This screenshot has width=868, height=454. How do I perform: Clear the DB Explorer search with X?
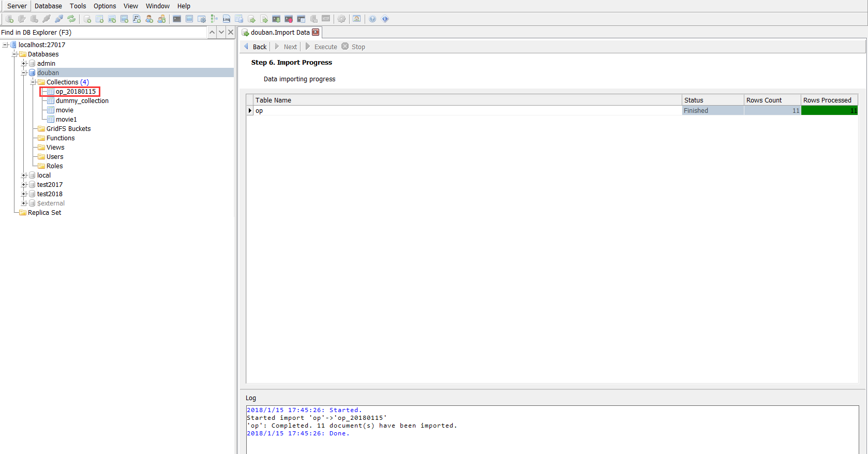coord(231,32)
